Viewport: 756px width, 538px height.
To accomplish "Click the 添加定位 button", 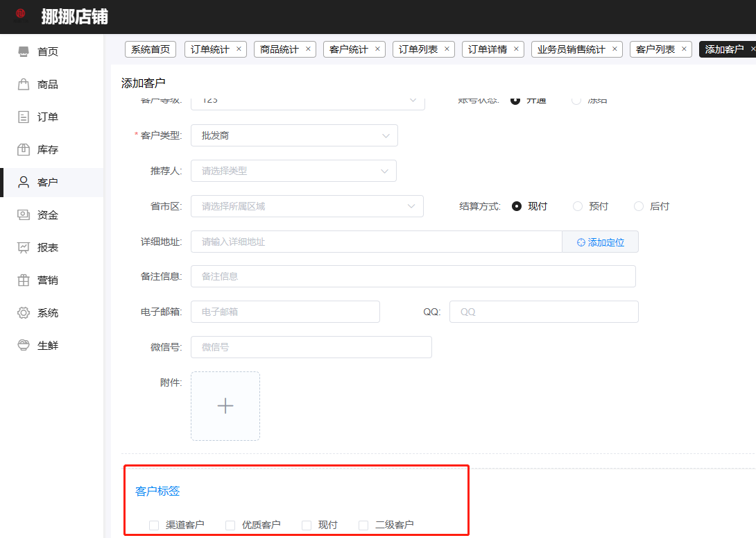I will tap(600, 242).
